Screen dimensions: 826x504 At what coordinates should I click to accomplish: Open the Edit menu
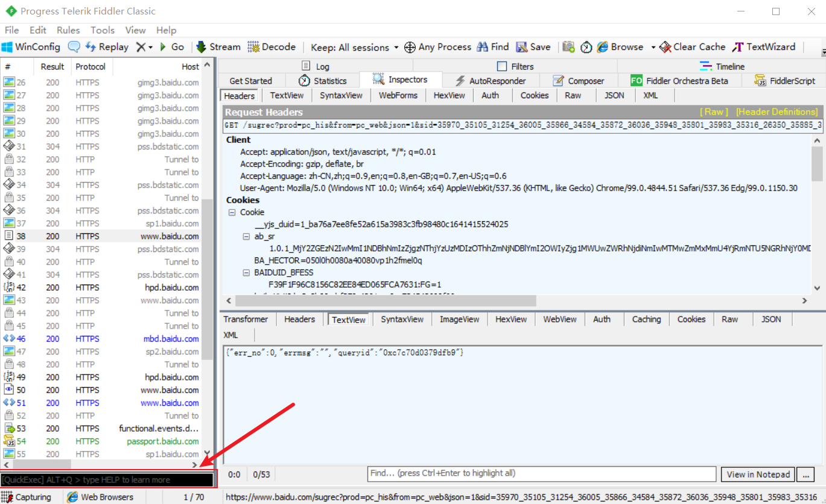tap(37, 30)
